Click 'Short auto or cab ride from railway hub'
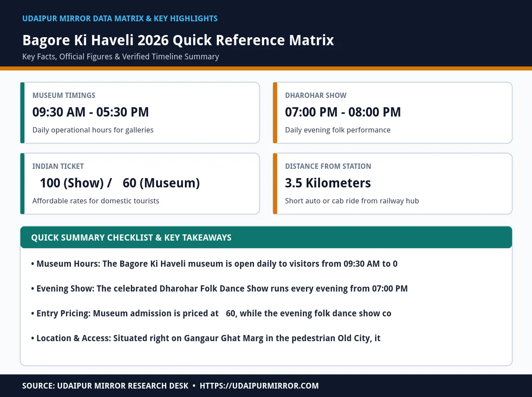 pyautogui.click(x=352, y=201)
